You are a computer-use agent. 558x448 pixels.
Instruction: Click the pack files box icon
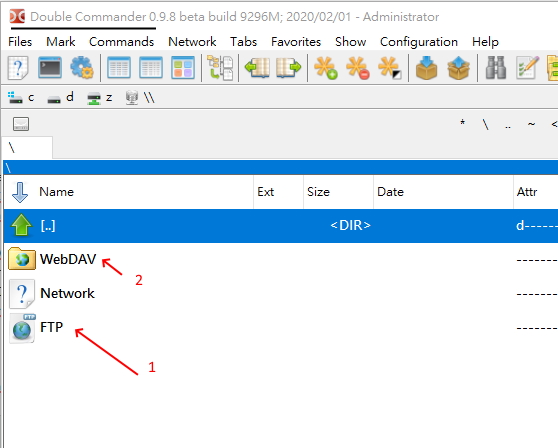(426, 68)
